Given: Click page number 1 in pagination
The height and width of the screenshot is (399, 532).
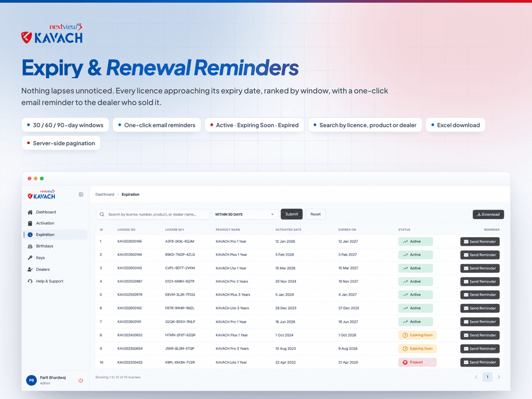Looking at the screenshot, I should coord(487,377).
